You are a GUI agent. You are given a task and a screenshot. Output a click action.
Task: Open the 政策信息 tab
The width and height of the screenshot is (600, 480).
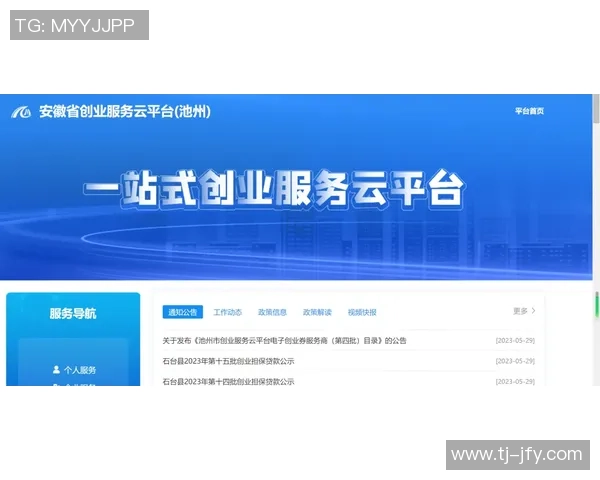pos(272,312)
